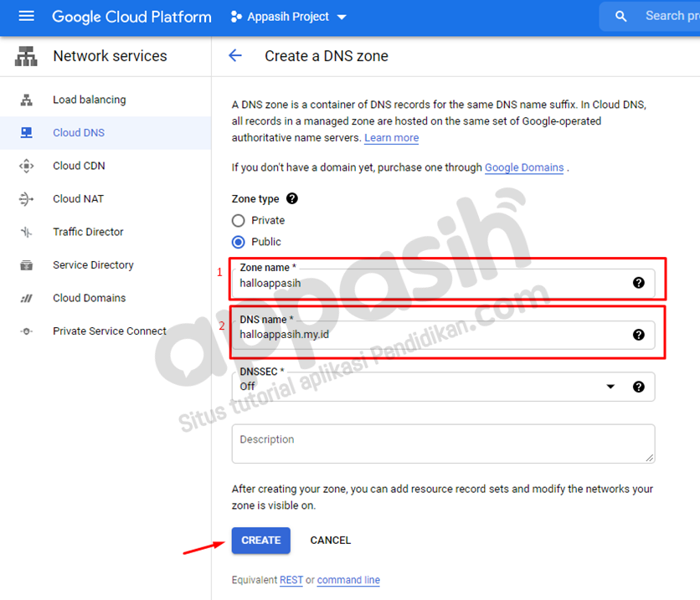
Task: Select the Public zone type
Action: pos(239,242)
